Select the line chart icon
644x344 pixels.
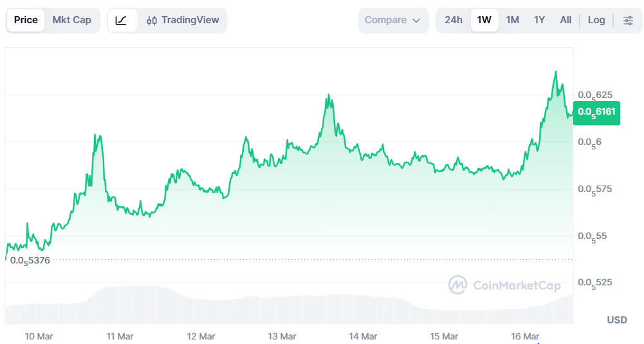pyautogui.click(x=122, y=20)
